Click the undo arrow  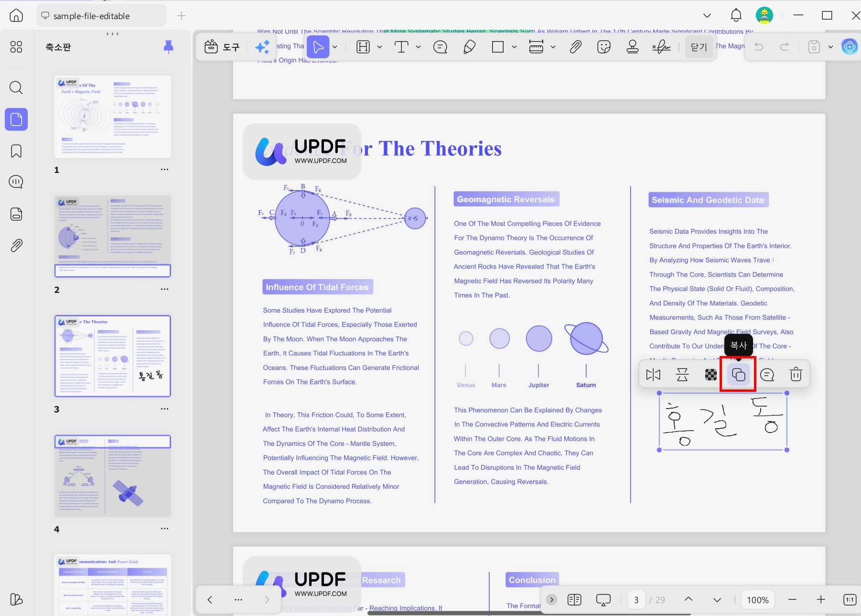click(x=759, y=47)
